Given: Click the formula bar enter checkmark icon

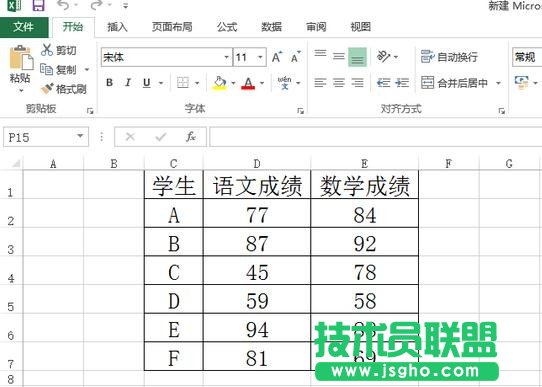Looking at the screenshot, I should 161,137.
